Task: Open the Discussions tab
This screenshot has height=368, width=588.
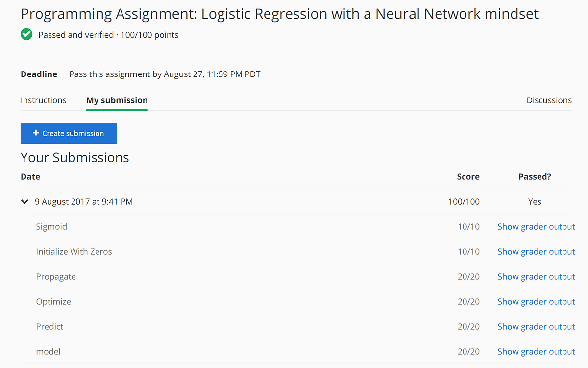Action: tap(549, 100)
